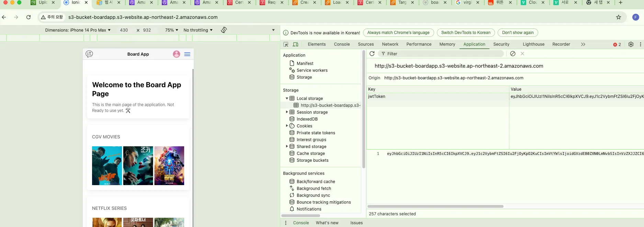Switch to the Elements tab
The image size is (644, 227).
pyautogui.click(x=317, y=44)
